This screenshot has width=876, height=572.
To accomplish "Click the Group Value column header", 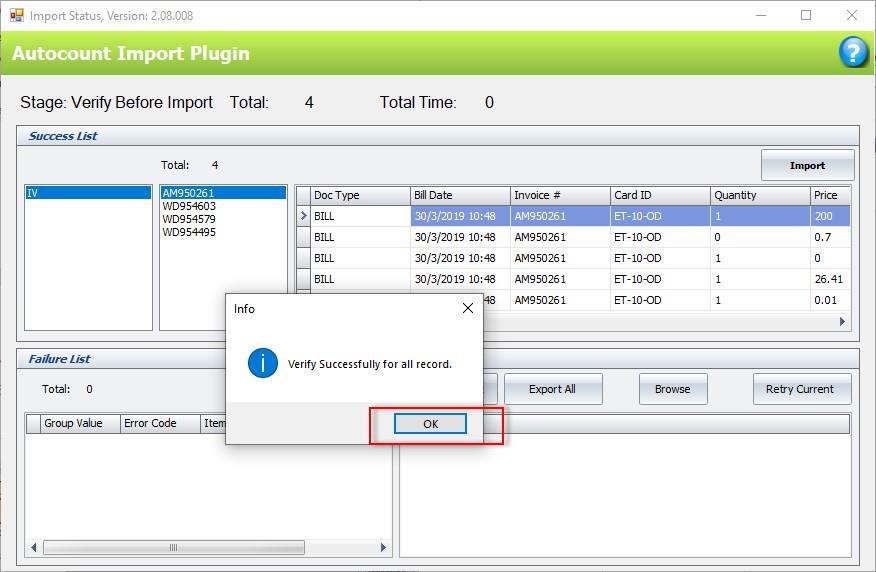I will (x=80, y=423).
